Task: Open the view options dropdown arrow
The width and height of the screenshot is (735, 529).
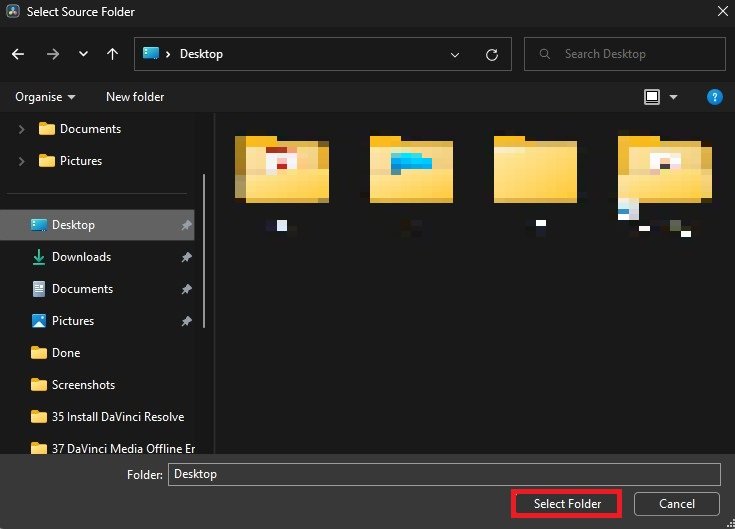Action: point(673,97)
